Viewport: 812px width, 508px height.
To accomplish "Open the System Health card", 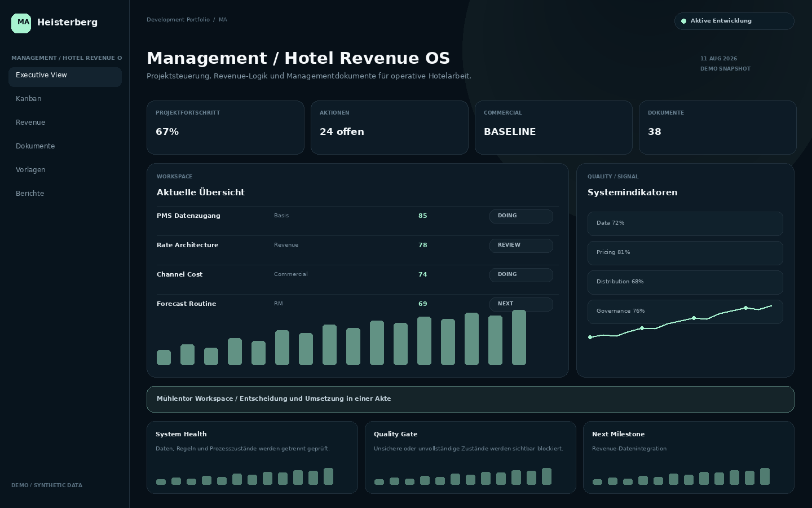I will click(252, 457).
